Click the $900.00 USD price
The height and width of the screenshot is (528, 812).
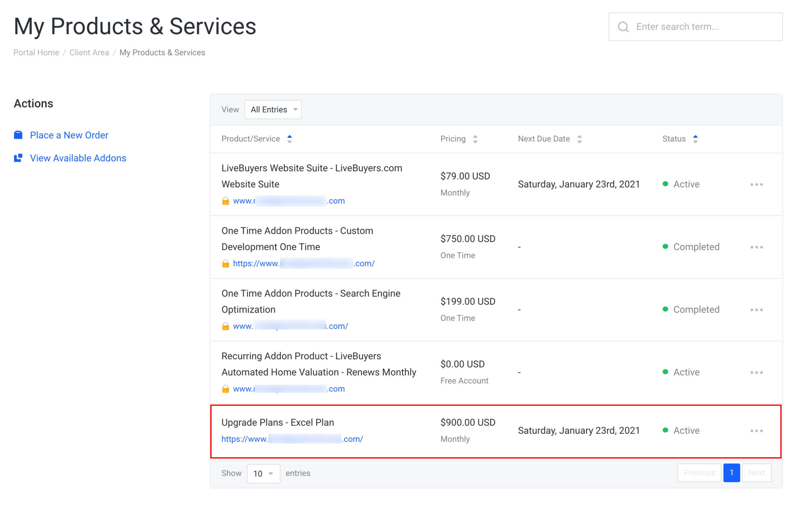(468, 423)
